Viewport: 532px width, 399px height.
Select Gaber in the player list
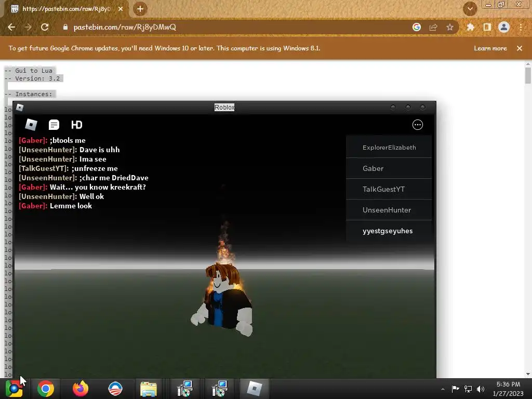pyautogui.click(x=389, y=168)
